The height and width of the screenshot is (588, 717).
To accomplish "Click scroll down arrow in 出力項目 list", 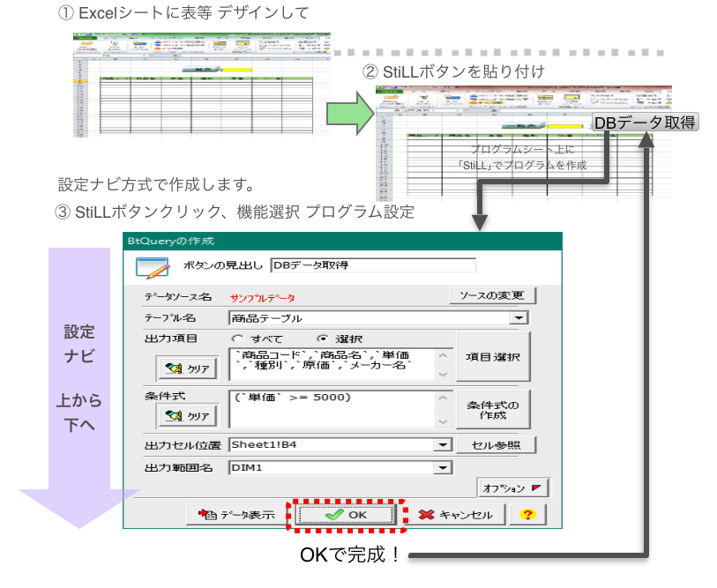I will pos(443,374).
